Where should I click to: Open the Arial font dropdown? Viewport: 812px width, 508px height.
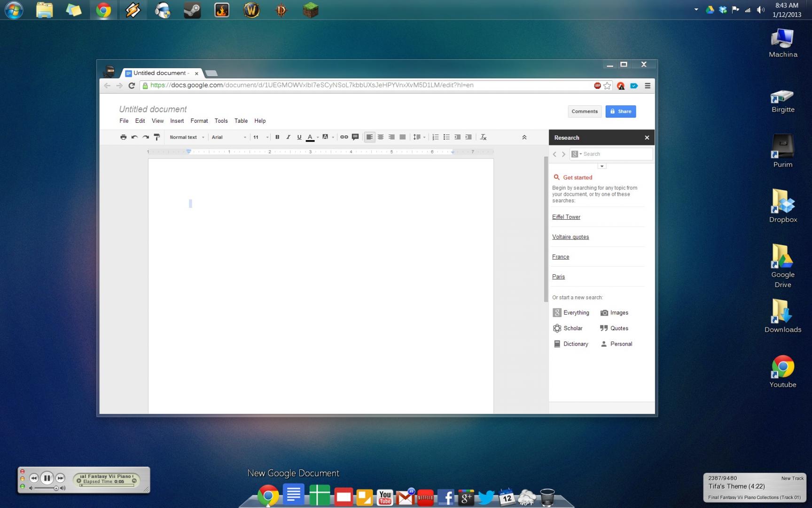(228, 137)
